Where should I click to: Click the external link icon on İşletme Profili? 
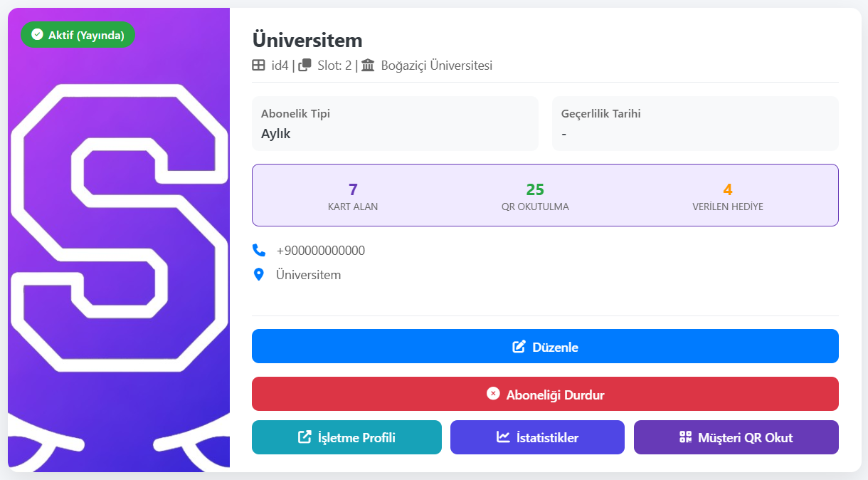[x=305, y=437]
